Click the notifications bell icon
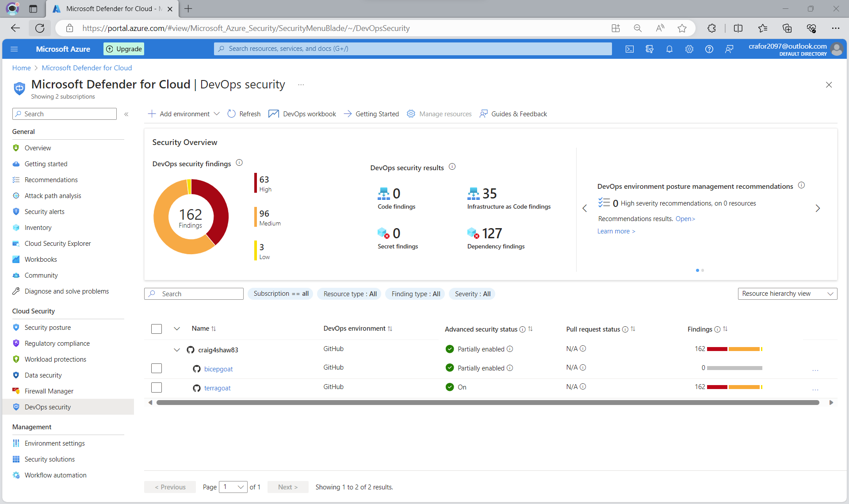This screenshot has height=504, width=849. pos(669,49)
